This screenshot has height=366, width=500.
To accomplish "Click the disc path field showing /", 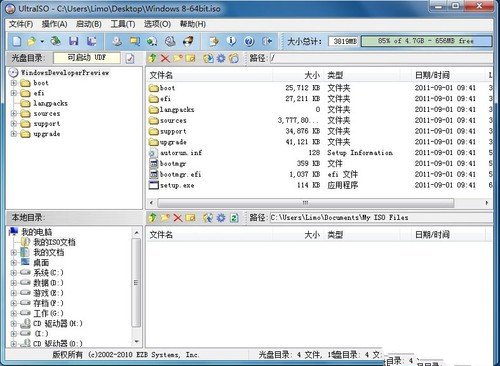I will (381, 58).
